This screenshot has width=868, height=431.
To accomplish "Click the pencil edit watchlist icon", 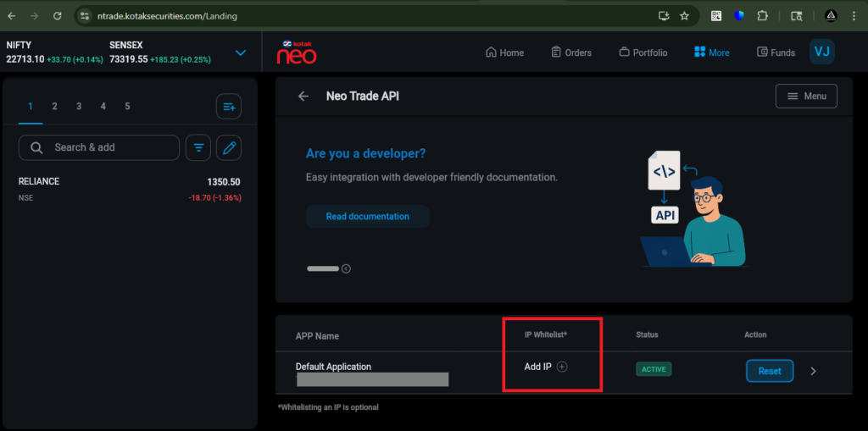I will coord(229,147).
